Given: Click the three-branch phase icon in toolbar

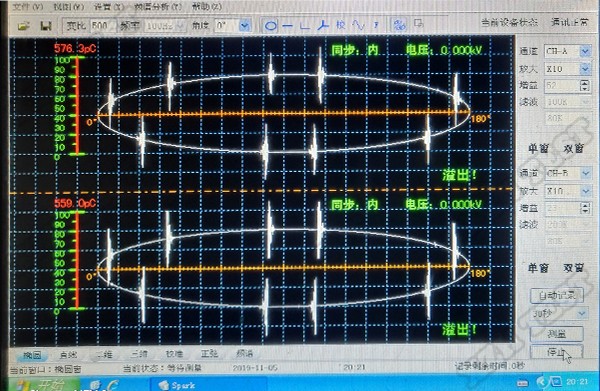Looking at the screenshot, I should 323,26.
